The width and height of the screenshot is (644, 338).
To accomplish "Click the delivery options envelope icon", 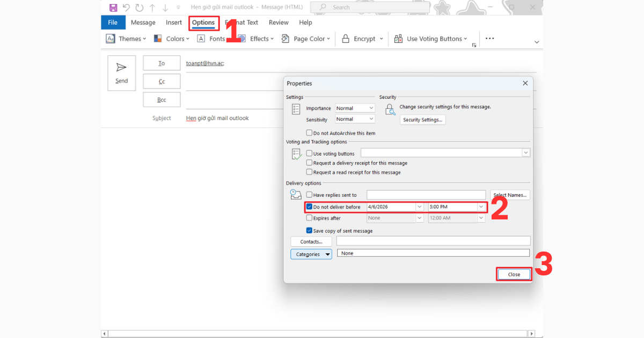I will tap(296, 195).
